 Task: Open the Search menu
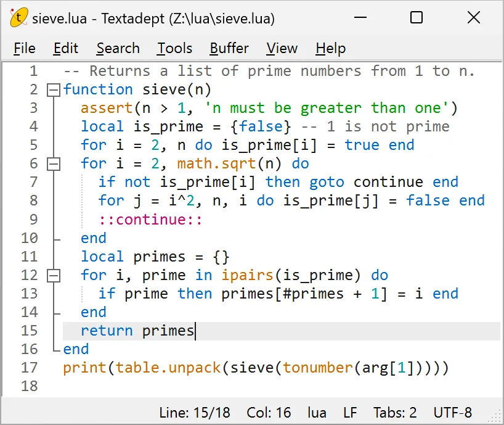pyautogui.click(x=118, y=49)
